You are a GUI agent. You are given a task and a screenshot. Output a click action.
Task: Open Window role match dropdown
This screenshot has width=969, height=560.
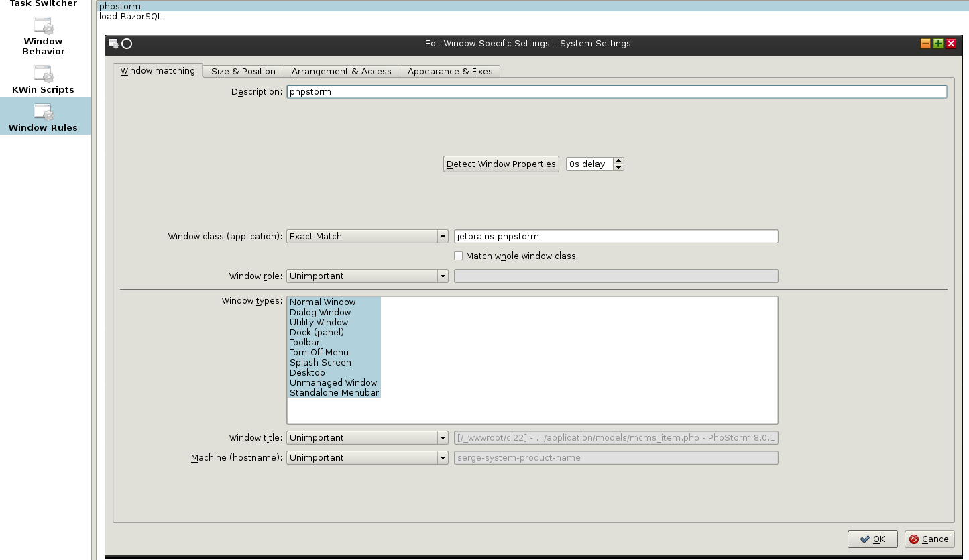367,276
